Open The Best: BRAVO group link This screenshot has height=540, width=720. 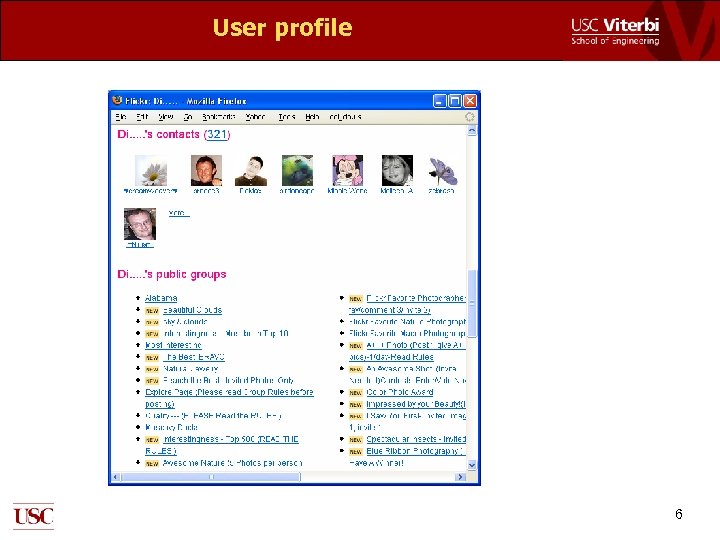click(194, 357)
